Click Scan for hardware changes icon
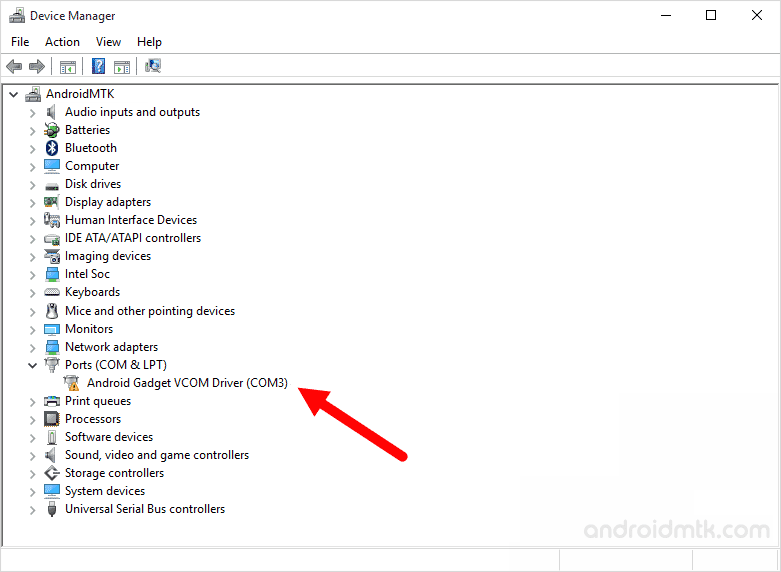This screenshot has width=781, height=572. coord(153,66)
